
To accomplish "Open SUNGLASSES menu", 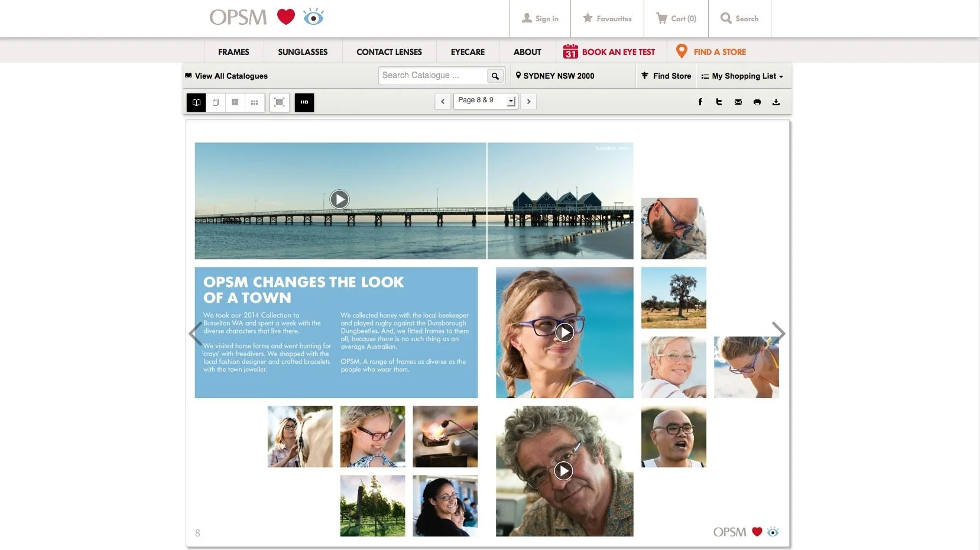I will pos(303,52).
